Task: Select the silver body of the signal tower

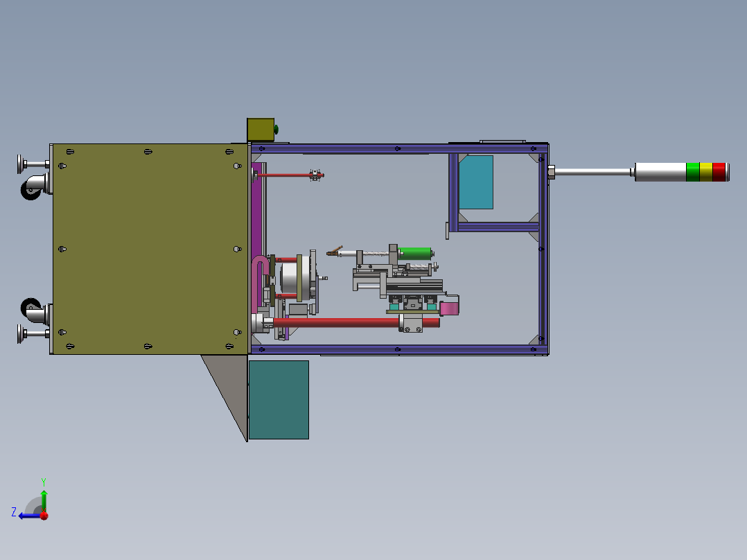Action: tap(661, 172)
